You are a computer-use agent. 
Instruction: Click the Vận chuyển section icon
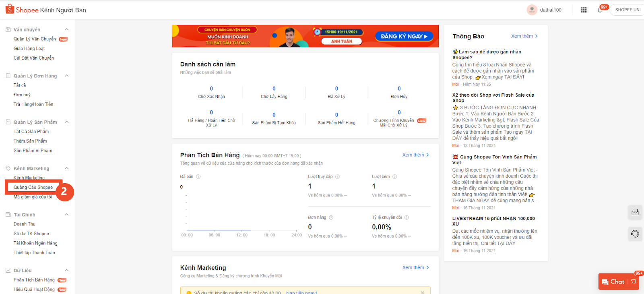pos(8,29)
